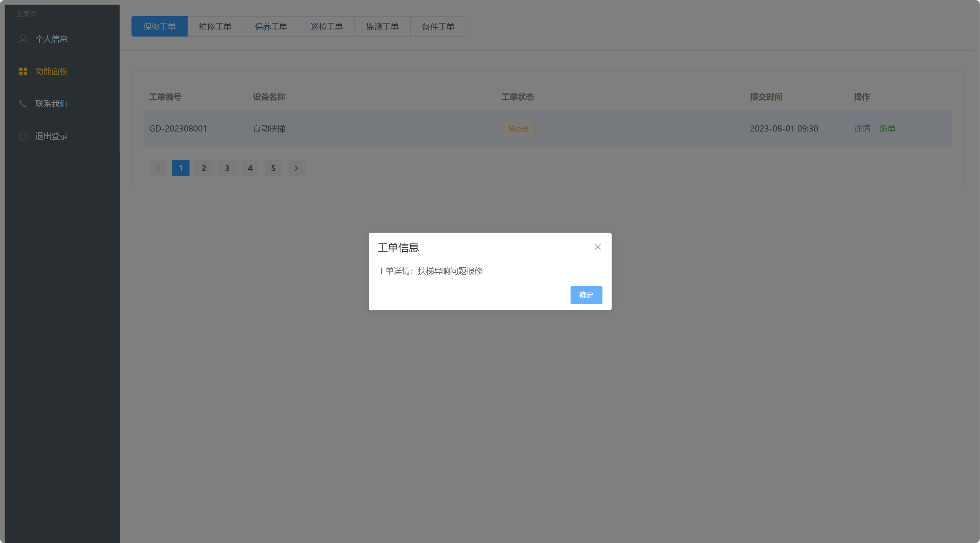Switch to the 维修工单 tab
The width and height of the screenshot is (980, 543).
click(x=215, y=27)
